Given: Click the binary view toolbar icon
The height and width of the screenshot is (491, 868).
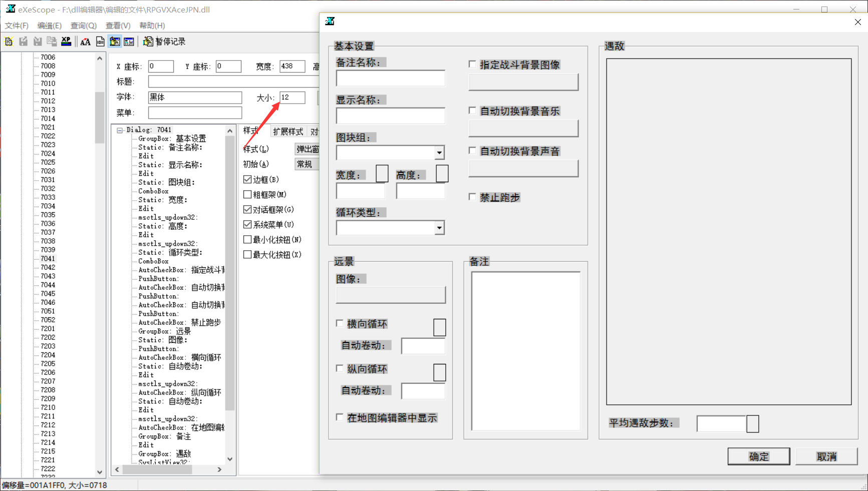Looking at the screenshot, I should point(100,42).
